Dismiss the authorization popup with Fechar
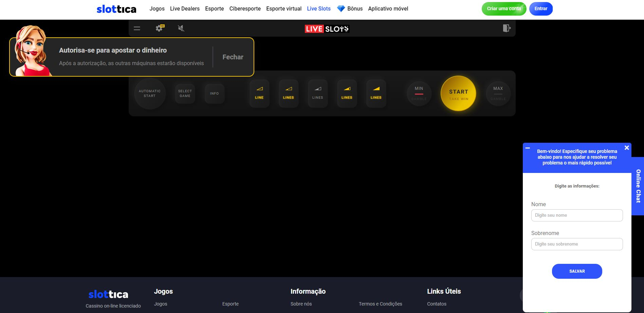The width and height of the screenshot is (644, 313). click(233, 57)
